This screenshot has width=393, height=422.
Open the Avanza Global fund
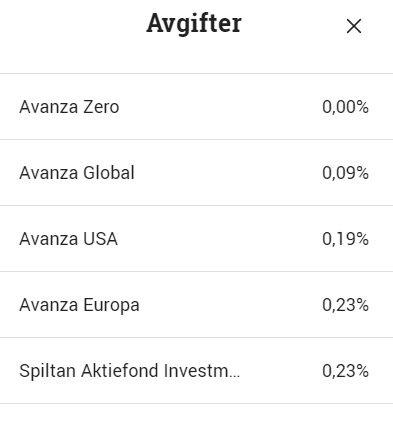point(77,173)
